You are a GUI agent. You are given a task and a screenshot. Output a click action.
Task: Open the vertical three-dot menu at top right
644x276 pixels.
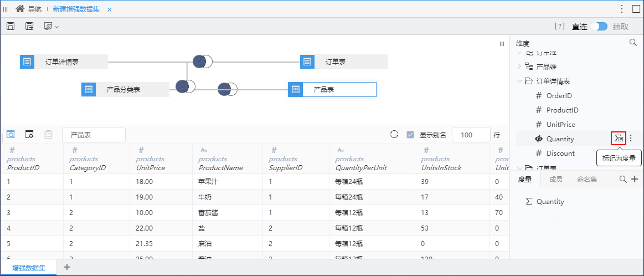click(x=623, y=9)
